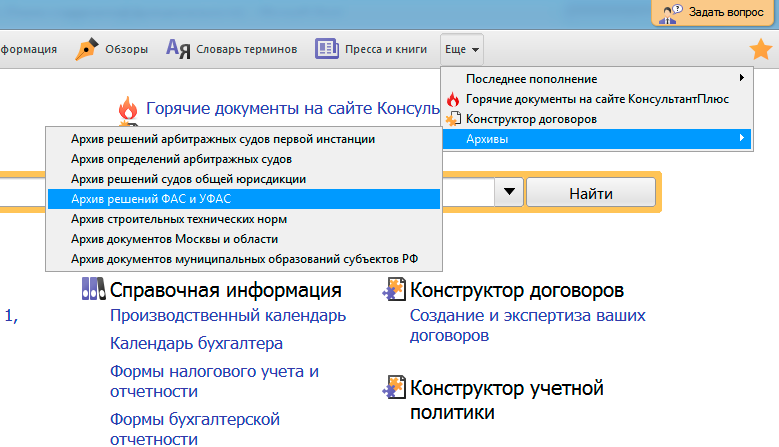The width and height of the screenshot is (779, 447).
Task: Click the flame icon in the Еще menu
Action: 453,99
